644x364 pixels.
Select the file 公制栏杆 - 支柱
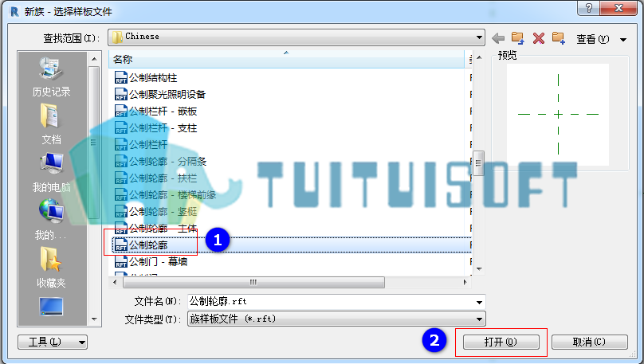(163, 128)
